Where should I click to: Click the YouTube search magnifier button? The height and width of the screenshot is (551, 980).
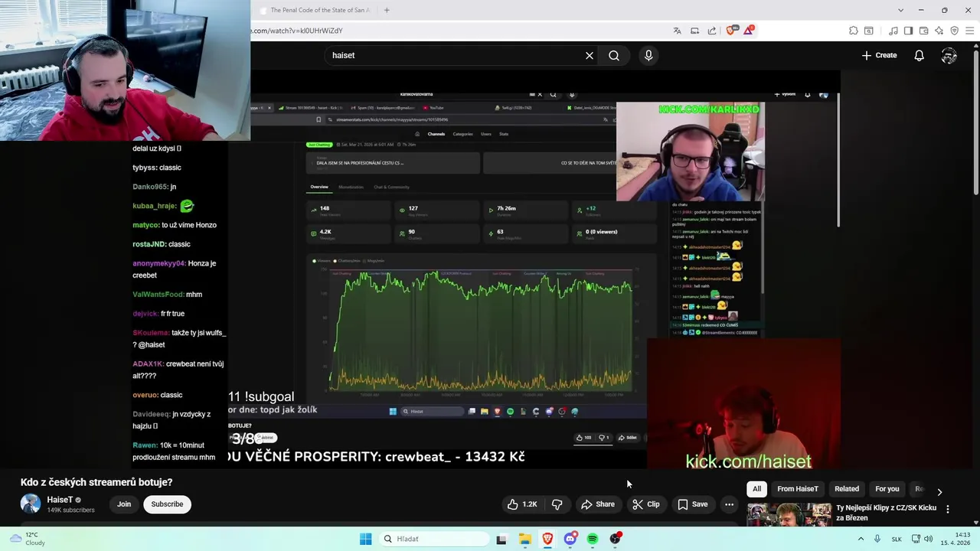point(614,55)
